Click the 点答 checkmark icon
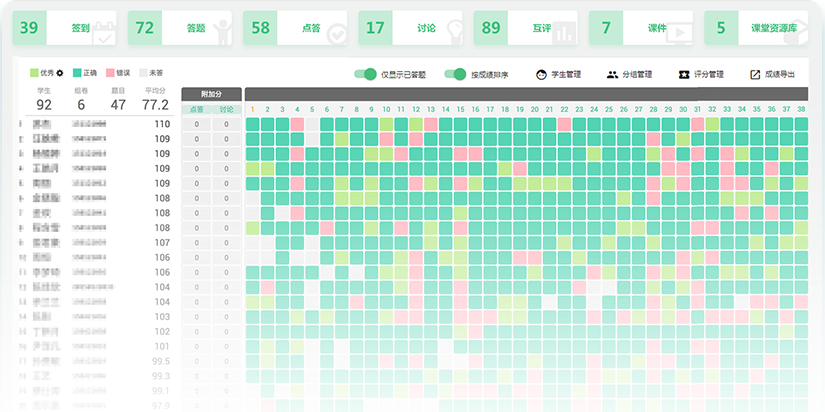Screen dimensions: 825x412 tap(337, 35)
